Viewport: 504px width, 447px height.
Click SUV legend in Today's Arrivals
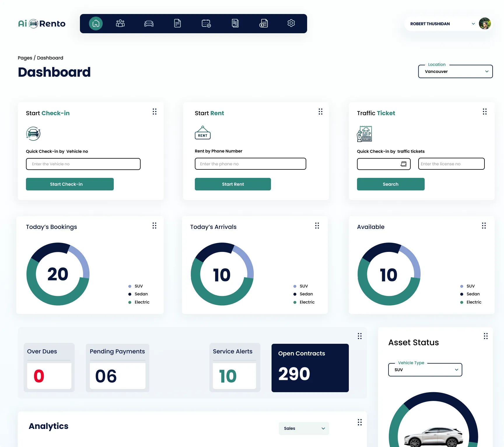[301, 286]
